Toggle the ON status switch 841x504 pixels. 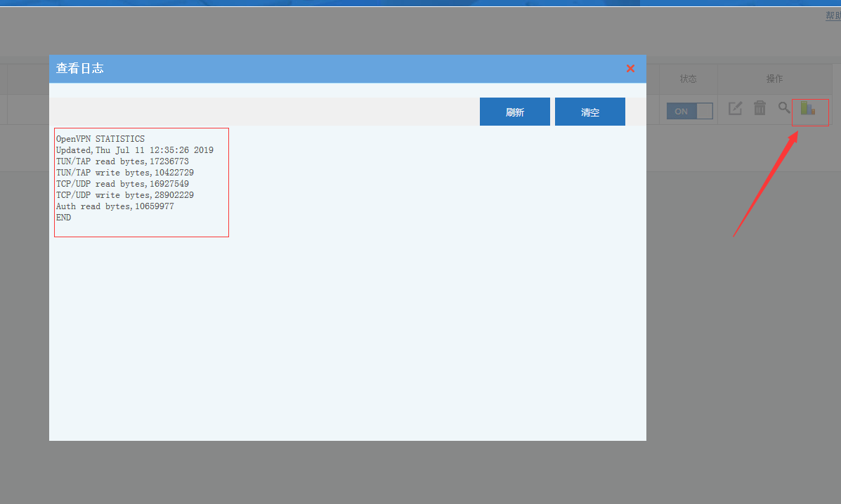(689, 111)
